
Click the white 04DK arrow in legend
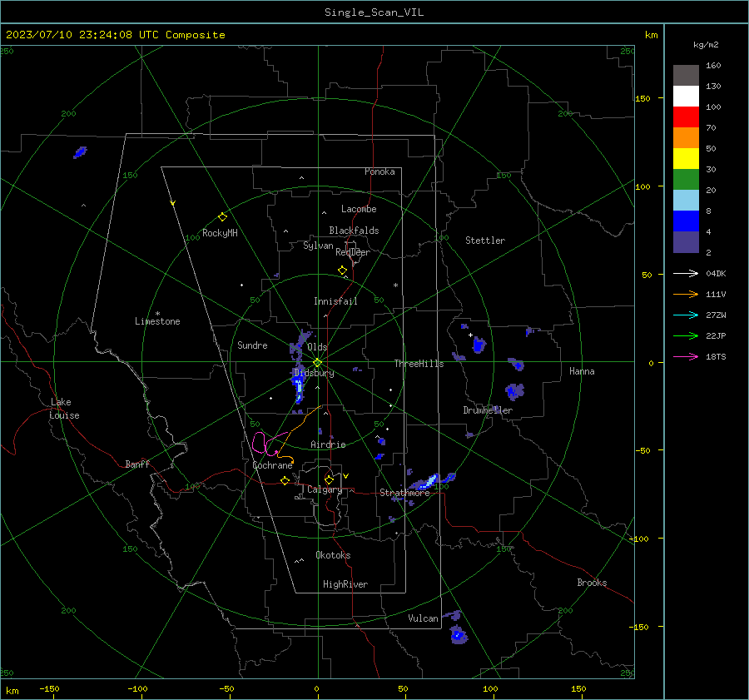686,274
